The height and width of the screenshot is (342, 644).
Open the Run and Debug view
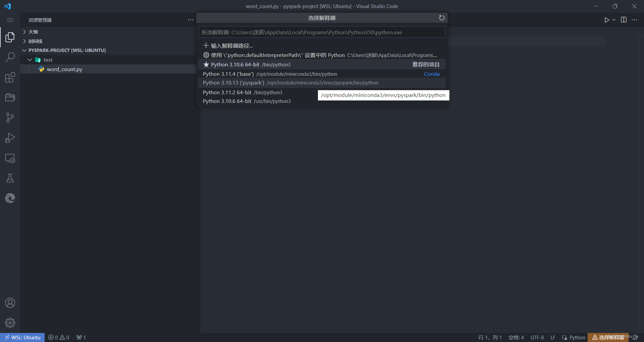(10, 137)
